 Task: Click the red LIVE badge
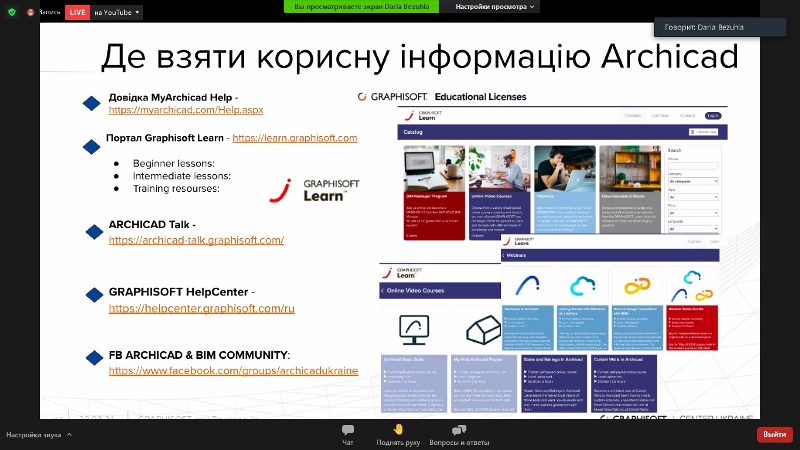tap(77, 12)
